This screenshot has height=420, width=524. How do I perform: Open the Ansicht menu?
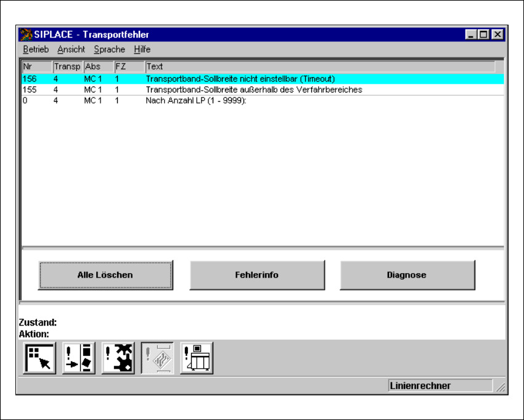(71, 49)
